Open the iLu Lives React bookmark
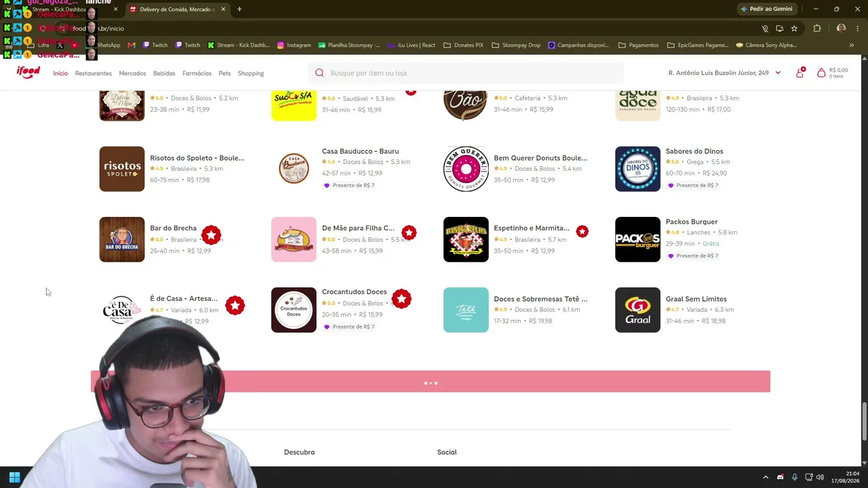Viewport: 868px width, 488px height. point(412,45)
